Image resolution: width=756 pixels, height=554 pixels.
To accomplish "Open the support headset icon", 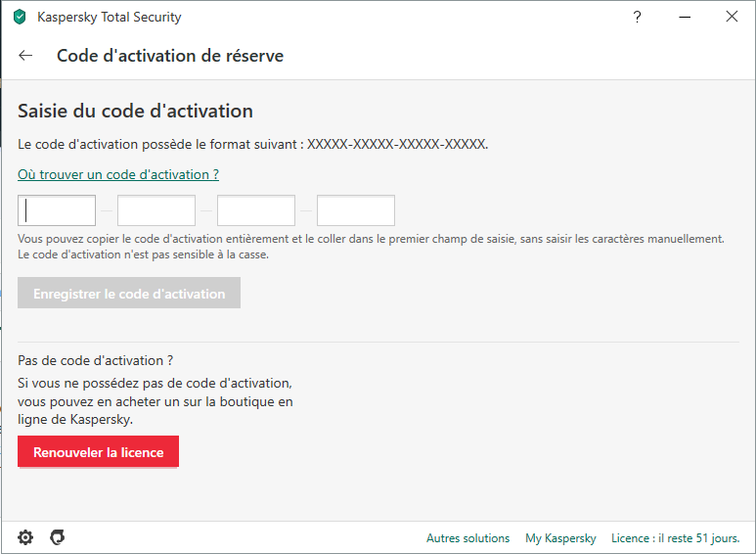I will coord(58,537).
